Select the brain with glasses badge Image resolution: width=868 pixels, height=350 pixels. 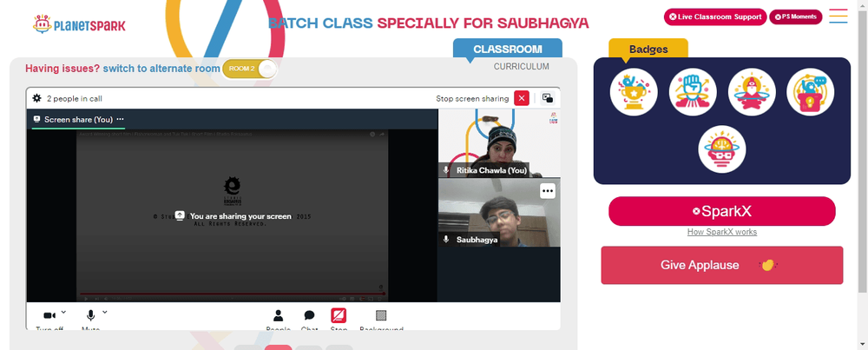tap(722, 149)
